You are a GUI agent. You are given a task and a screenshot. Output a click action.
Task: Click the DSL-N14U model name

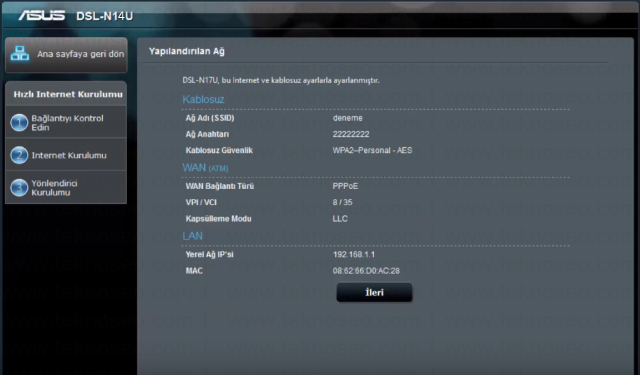[x=104, y=16]
